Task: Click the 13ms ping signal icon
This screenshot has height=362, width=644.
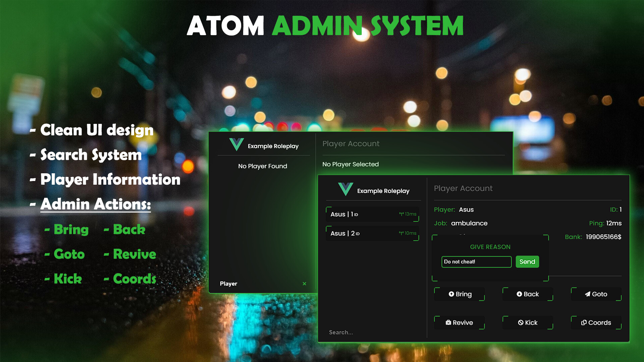Action: [x=401, y=214]
